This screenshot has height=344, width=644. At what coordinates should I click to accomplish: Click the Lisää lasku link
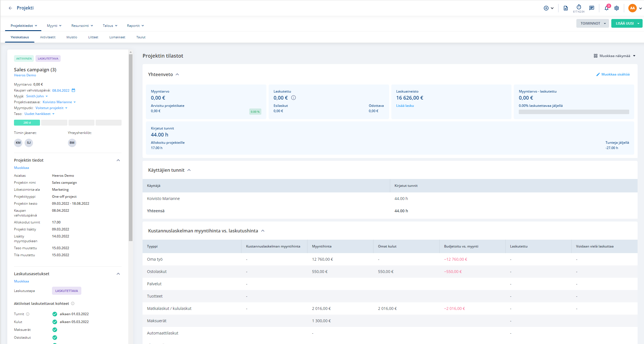(x=405, y=106)
